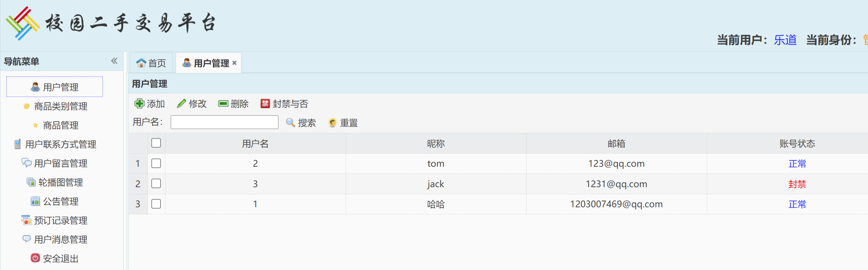Click the magnifier Search (搜索) icon
The height and width of the screenshot is (270, 868).
290,122
